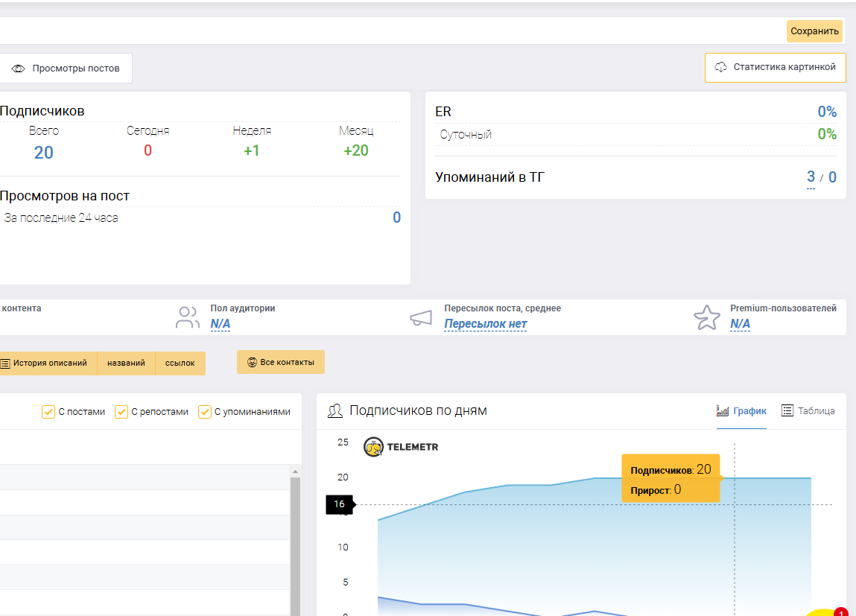Switch to График tab

click(741, 411)
